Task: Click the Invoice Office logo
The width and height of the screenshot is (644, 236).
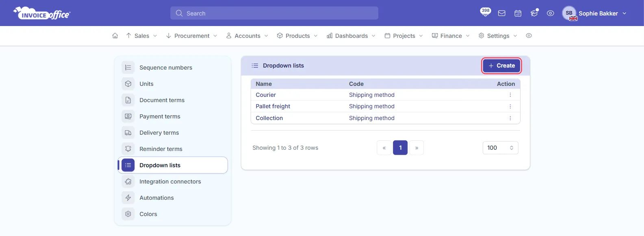Action: point(42,13)
